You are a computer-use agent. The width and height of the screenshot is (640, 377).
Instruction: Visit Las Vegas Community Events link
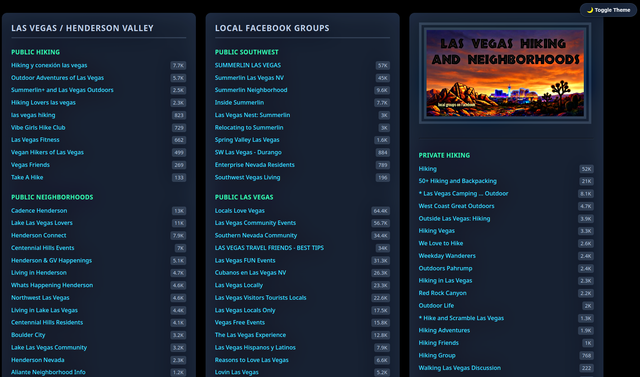click(255, 223)
